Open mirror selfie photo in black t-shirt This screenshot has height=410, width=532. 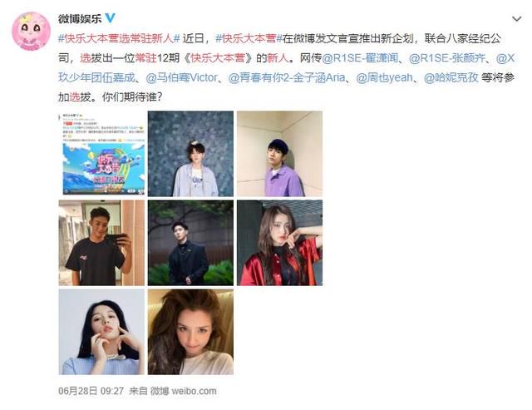(101, 243)
